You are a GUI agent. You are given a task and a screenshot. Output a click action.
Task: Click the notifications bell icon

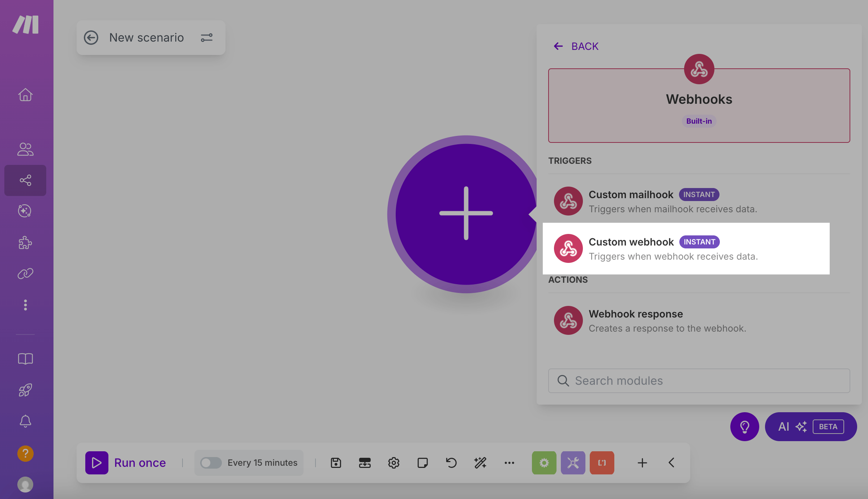pyautogui.click(x=25, y=421)
